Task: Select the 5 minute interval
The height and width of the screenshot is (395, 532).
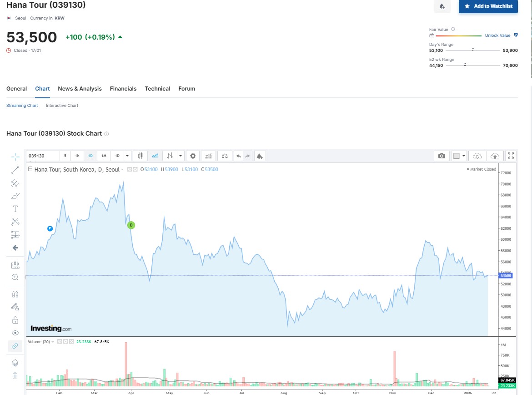Action: tap(65, 156)
